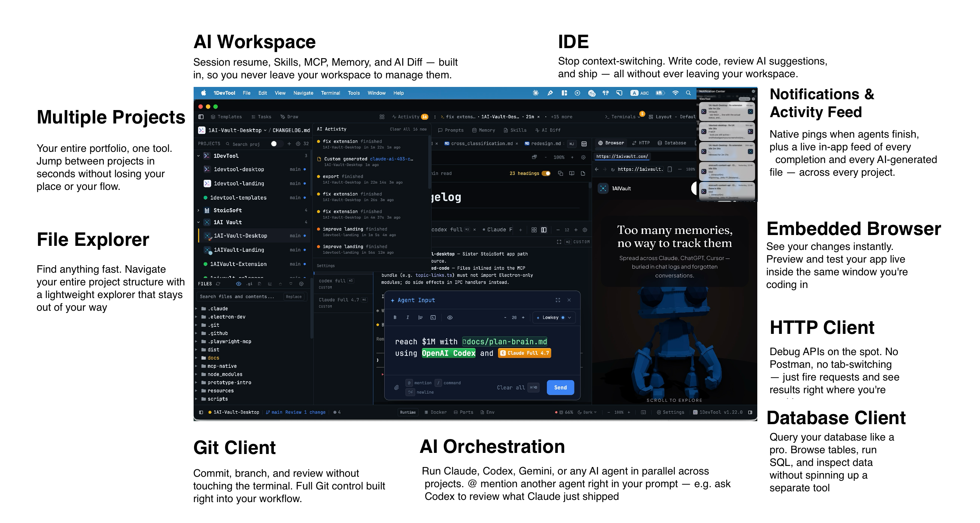Image resolution: width=980 pixels, height=523 pixels.
Task: Expand the .claude folder
Action: (x=196, y=309)
